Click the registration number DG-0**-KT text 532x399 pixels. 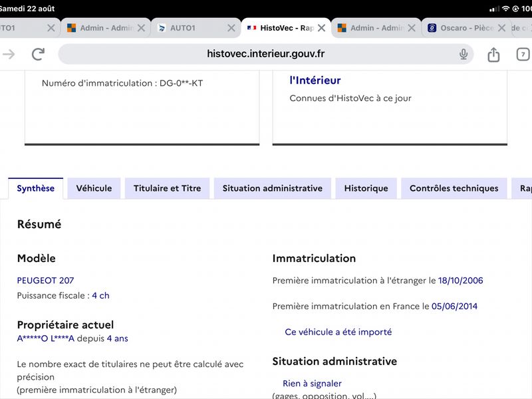181,83
